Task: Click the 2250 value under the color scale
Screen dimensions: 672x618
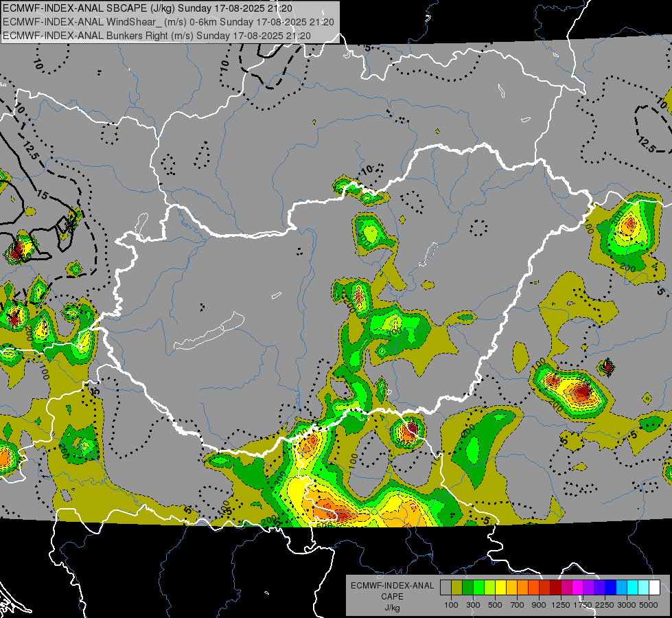Action: 605,605
